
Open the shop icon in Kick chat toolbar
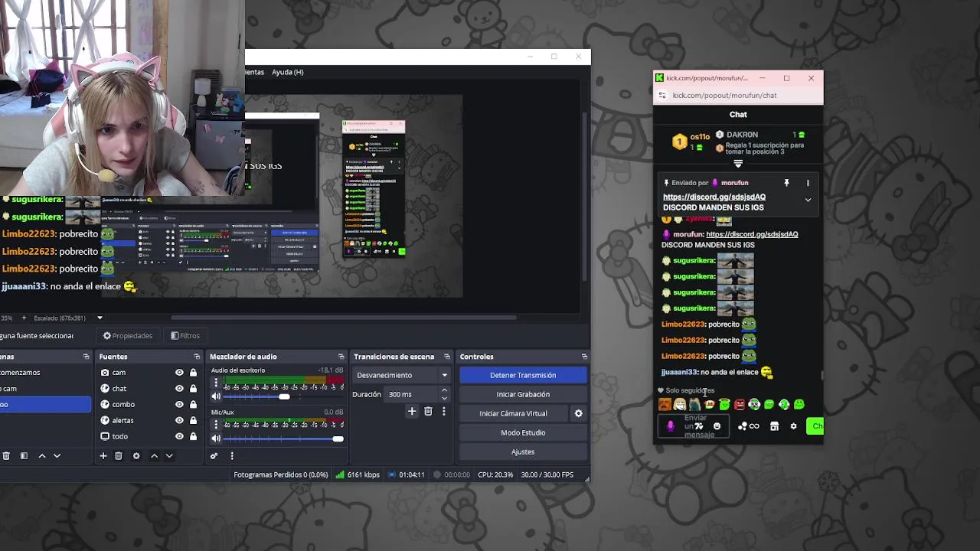[774, 426]
